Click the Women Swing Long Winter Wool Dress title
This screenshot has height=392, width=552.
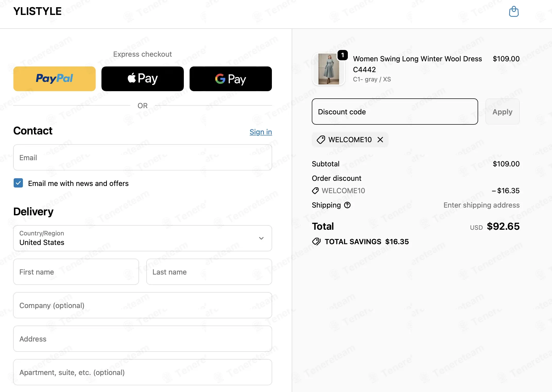[417, 64]
